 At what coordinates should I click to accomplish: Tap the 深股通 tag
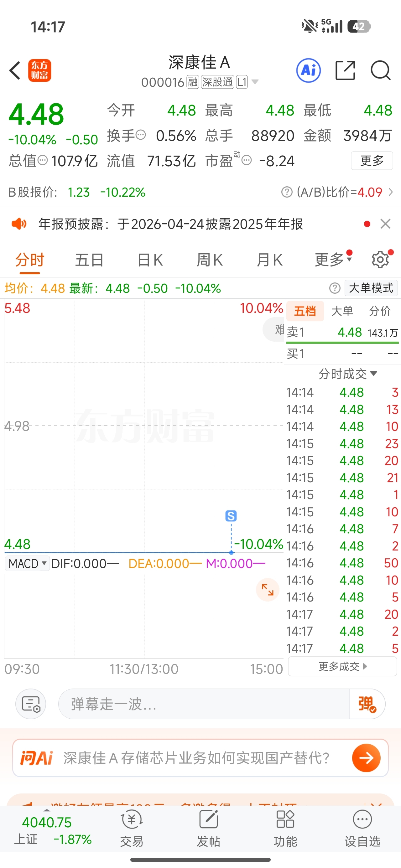click(217, 82)
